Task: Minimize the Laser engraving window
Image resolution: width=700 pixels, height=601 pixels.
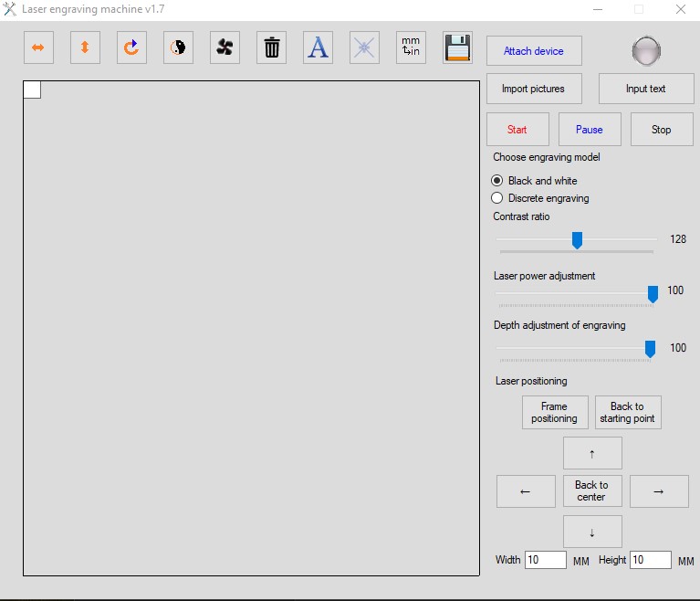Action: point(598,9)
